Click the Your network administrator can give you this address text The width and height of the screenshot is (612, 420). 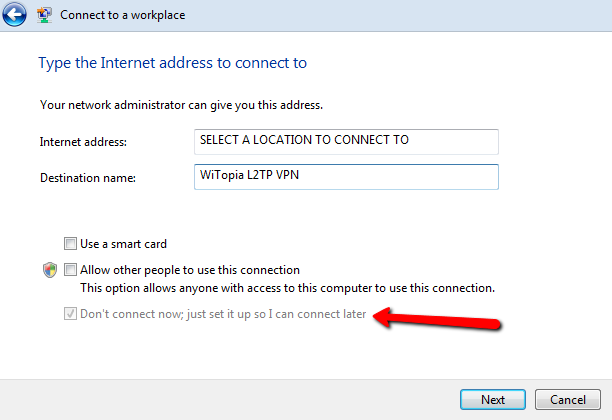[181, 105]
